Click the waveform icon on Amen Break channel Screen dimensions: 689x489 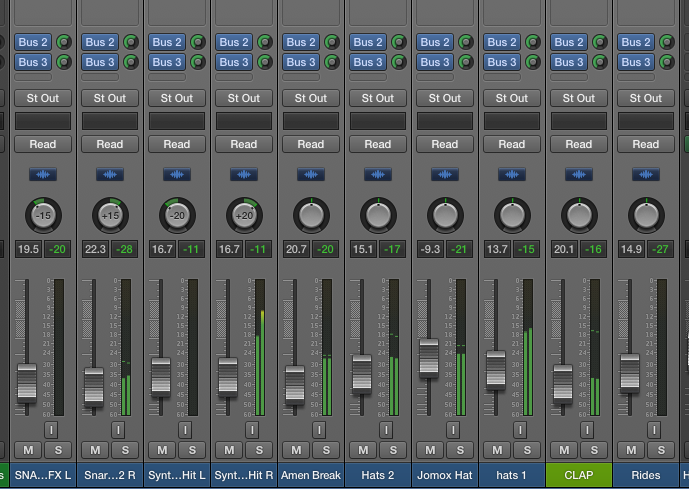coord(311,174)
